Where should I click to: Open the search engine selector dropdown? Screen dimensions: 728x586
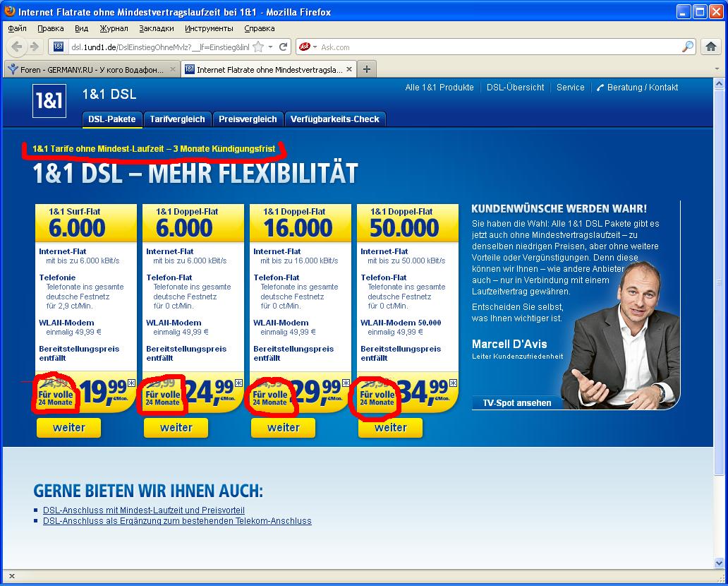tap(315, 47)
